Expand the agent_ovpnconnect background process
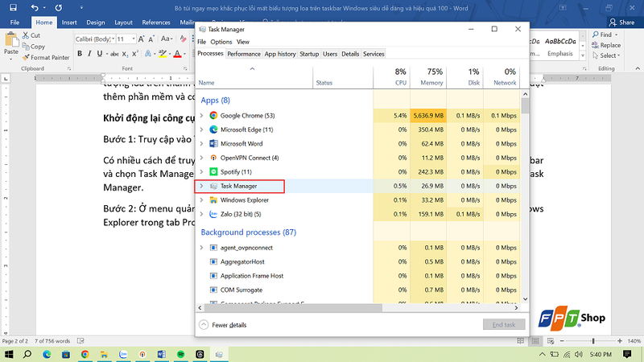This screenshot has width=644, height=362. (x=202, y=248)
